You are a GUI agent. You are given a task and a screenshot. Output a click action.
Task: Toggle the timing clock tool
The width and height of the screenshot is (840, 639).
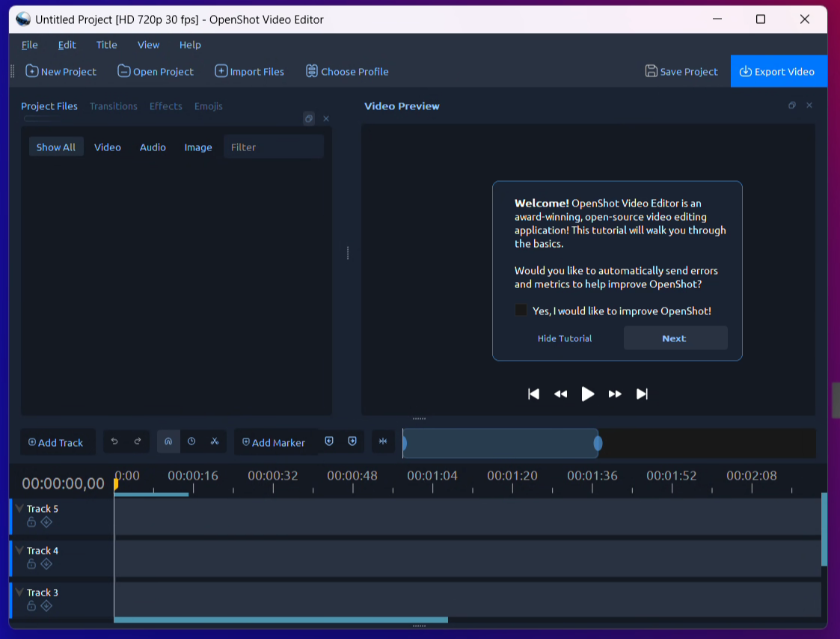(191, 441)
